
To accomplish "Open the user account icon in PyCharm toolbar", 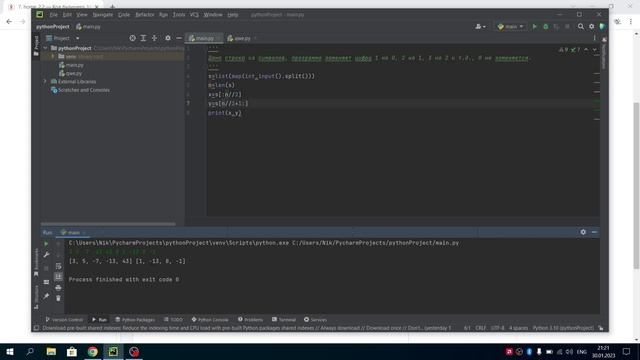I will click(480, 27).
